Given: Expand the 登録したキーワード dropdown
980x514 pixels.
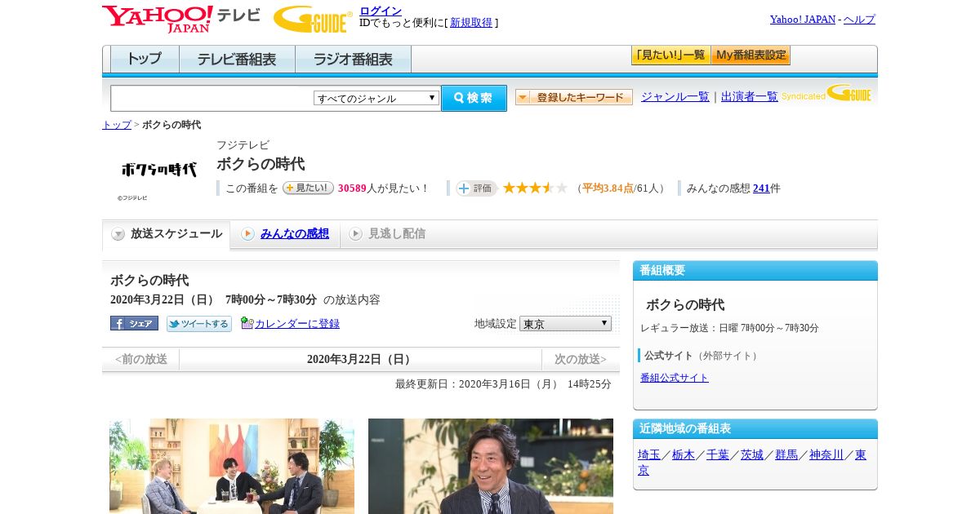Looking at the screenshot, I should 574,97.
